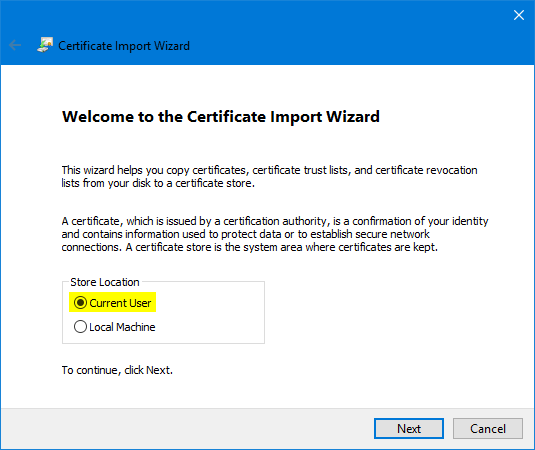Viewport: 535px width, 450px height.
Task: Close the wizard with the X icon
Action: pyautogui.click(x=519, y=15)
